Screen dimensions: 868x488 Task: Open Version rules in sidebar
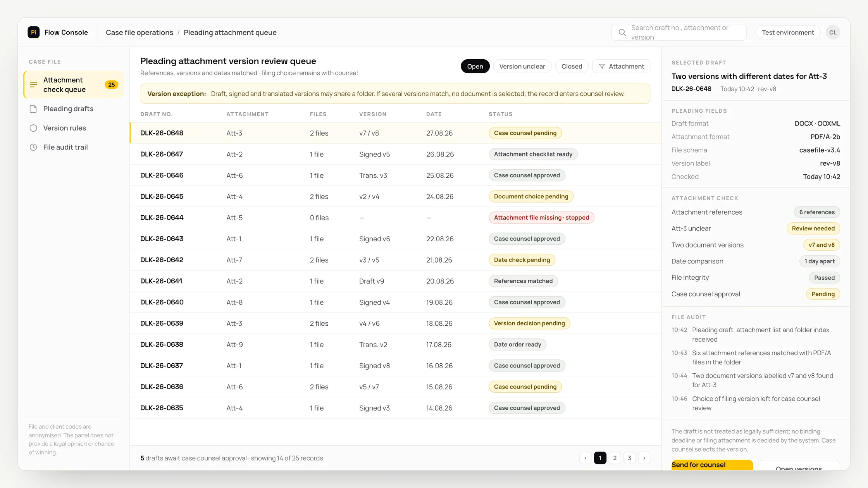(74, 128)
